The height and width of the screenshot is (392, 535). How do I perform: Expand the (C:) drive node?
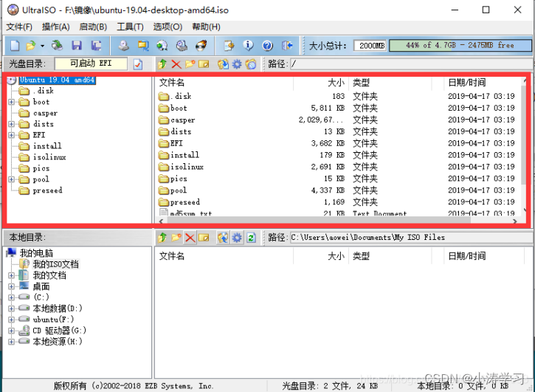coord(12,298)
